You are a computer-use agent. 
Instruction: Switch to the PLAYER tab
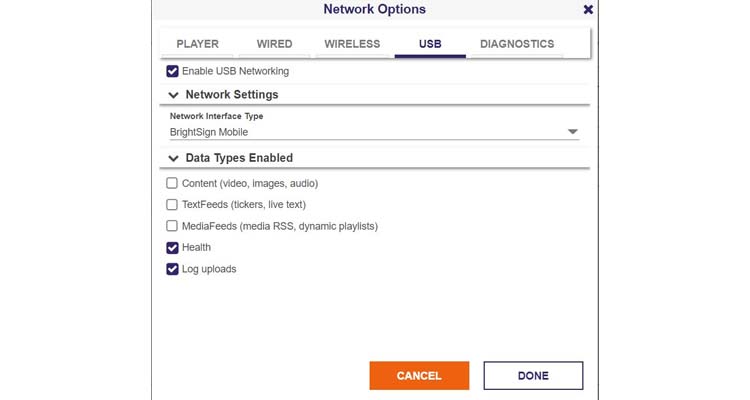[197, 44]
